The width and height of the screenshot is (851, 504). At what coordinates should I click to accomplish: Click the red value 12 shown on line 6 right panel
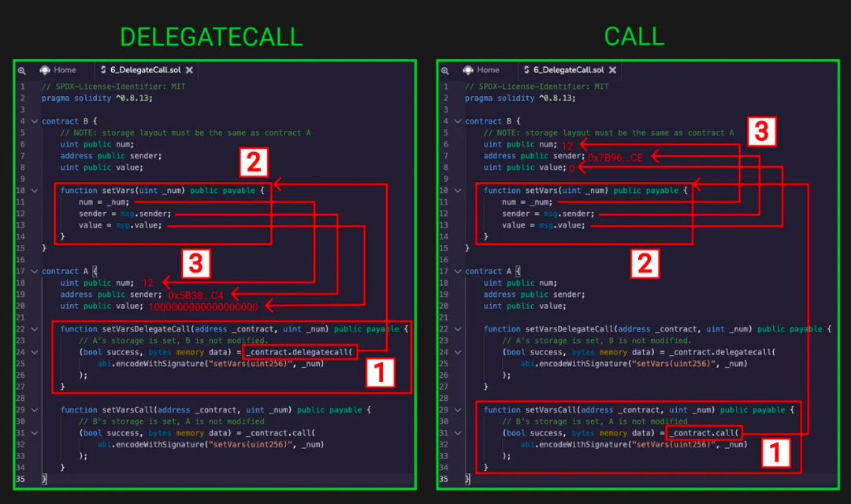click(x=569, y=145)
